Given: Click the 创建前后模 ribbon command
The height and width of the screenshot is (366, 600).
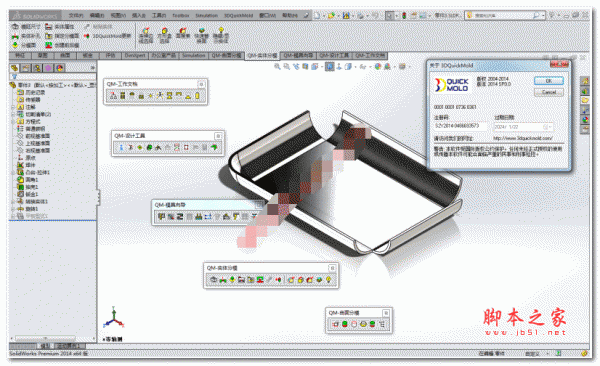Looking at the screenshot, I should (x=62, y=45).
